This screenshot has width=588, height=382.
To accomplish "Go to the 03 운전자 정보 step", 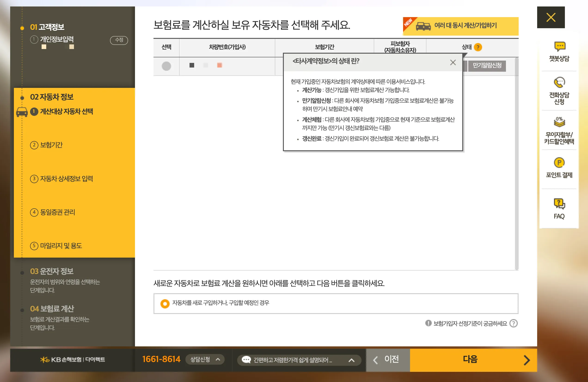I will click(x=52, y=271).
